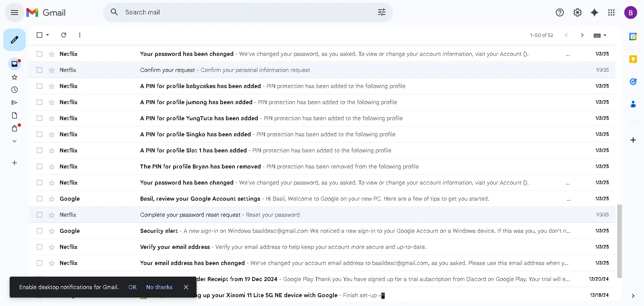Check the box for babycakes PIN email

(x=39, y=86)
